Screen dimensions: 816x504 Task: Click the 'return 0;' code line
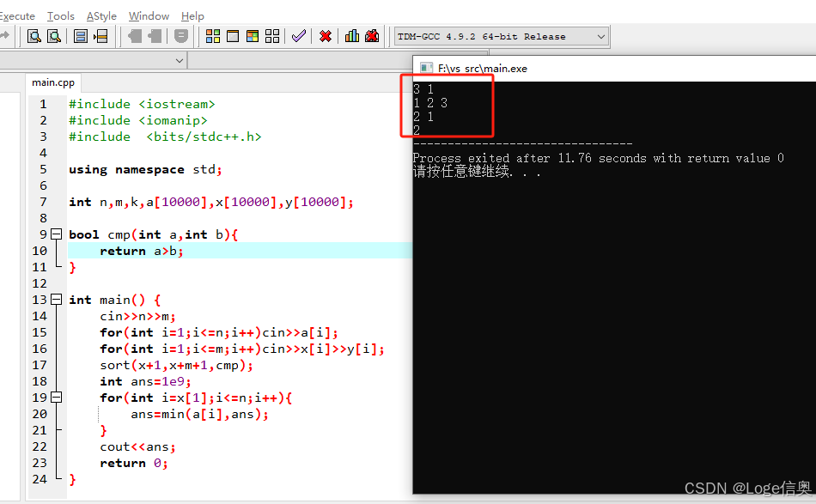134,463
